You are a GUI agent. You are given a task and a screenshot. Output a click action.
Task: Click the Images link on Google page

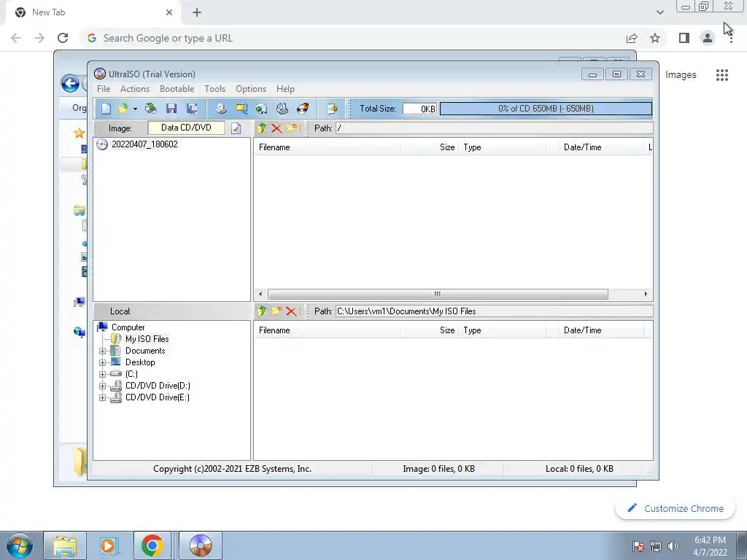click(681, 75)
